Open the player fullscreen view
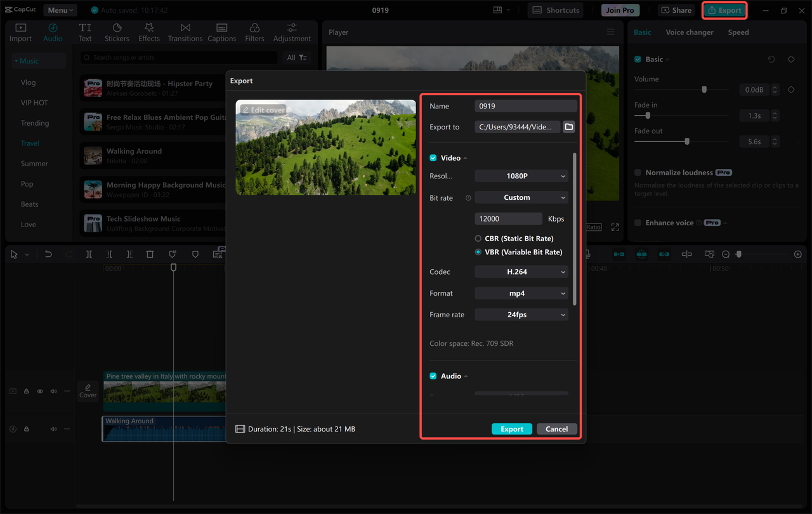 [615, 227]
